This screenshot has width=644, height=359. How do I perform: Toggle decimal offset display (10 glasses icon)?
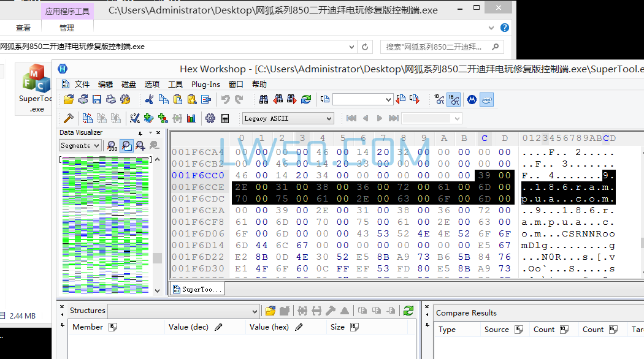pyautogui.click(x=439, y=99)
